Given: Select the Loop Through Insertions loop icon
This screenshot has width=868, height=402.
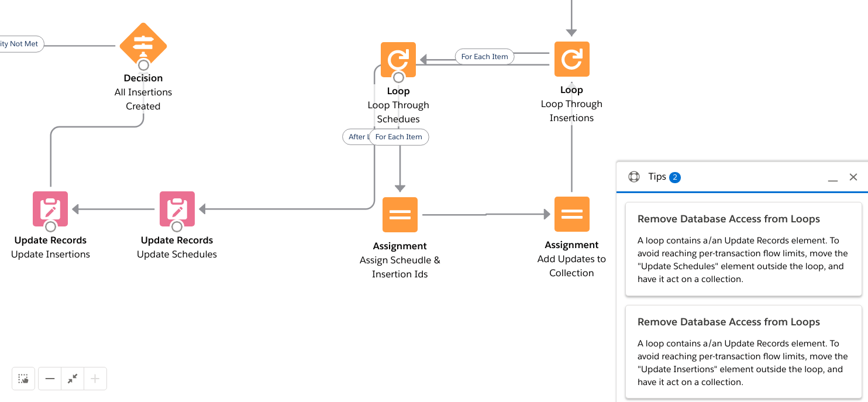Looking at the screenshot, I should 571,59.
